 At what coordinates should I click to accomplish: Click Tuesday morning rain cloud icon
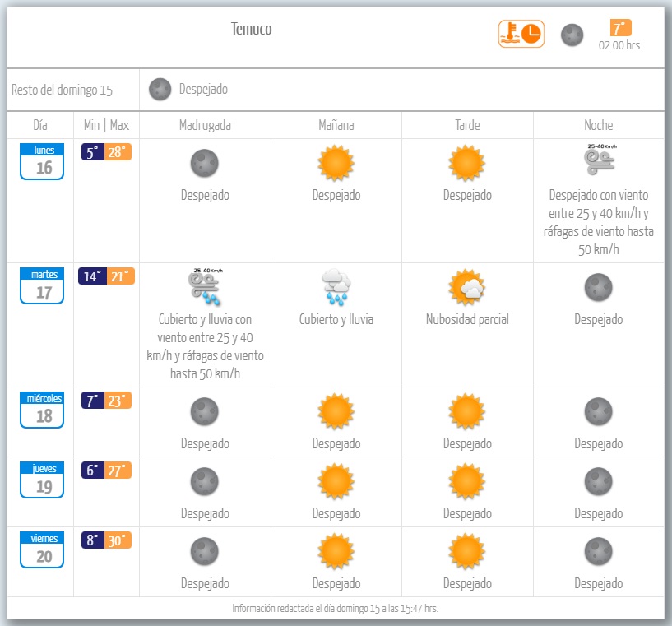click(x=336, y=286)
